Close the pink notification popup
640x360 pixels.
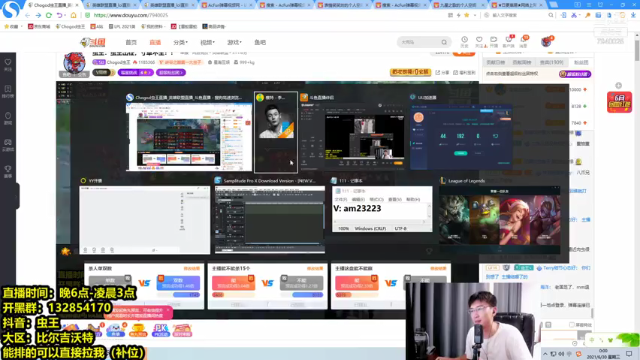168,310
